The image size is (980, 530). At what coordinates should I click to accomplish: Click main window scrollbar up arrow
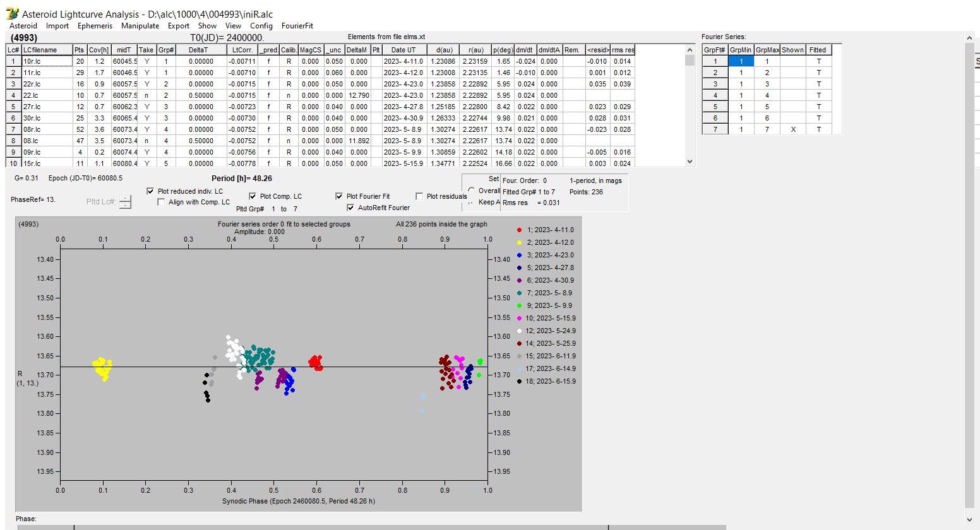(x=970, y=38)
